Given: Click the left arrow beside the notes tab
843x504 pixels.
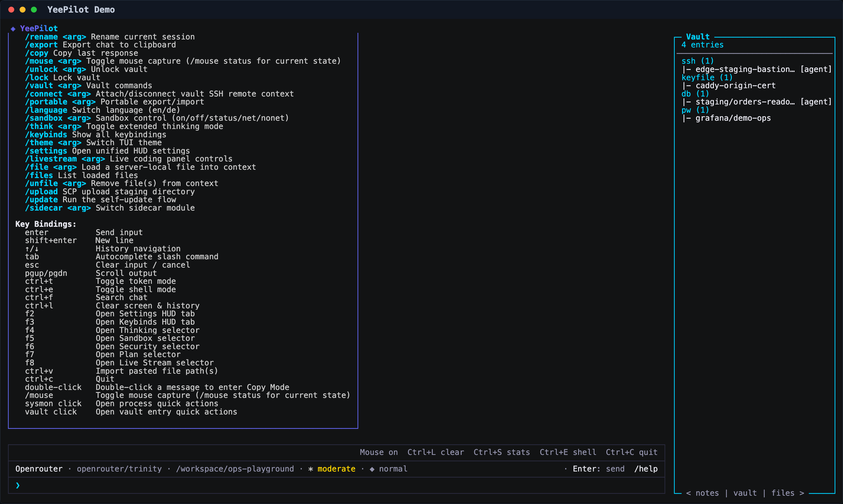Looking at the screenshot, I should (688, 493).
